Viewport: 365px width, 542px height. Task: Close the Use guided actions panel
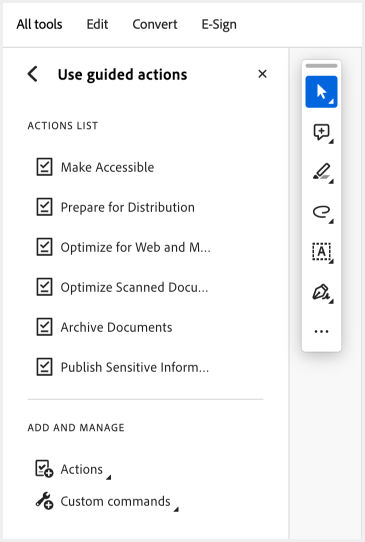tap(262, 74)
